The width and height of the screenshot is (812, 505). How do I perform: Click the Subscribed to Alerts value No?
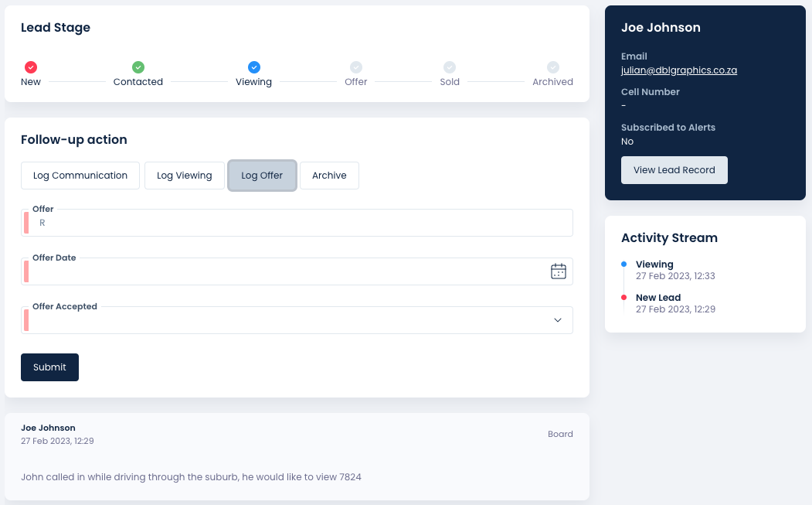click(x=627, y=142)
